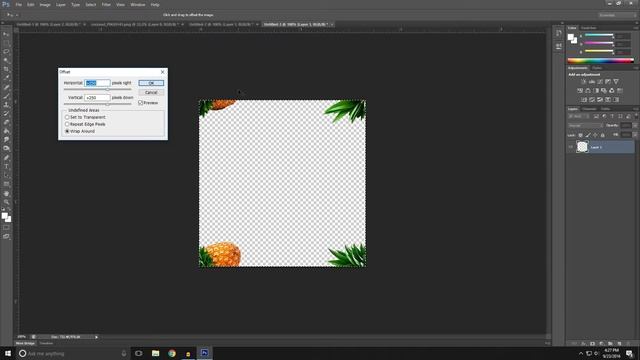Open Windows Start menu
Viewport: 640px width, 360px height.
[x=8, y=353]
